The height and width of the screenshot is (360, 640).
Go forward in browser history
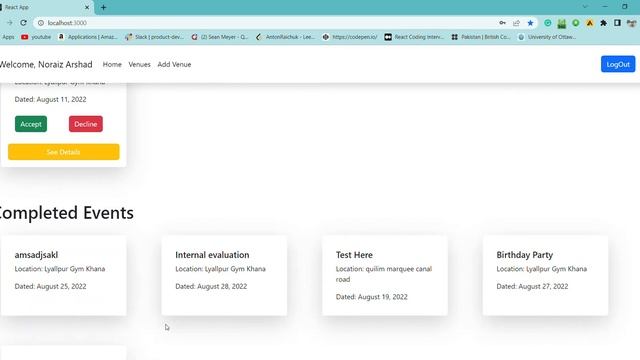pyautogui.click(x=9, y=23)
